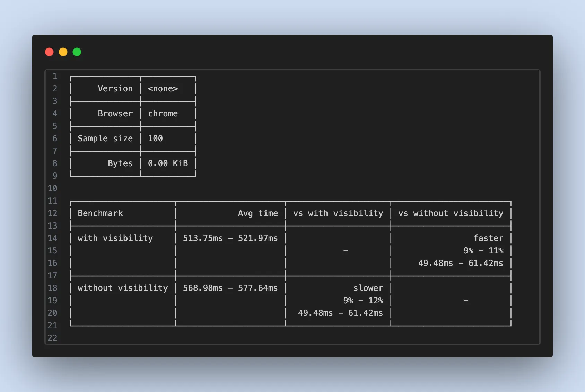
Task: Click the '9% - 11%' percentage range
Action: click(483, 251)
